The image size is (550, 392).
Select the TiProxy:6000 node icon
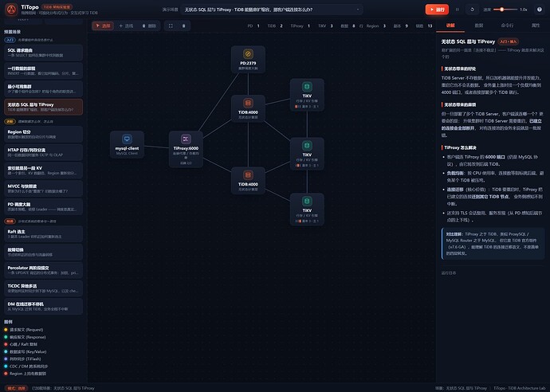[186, 139]
